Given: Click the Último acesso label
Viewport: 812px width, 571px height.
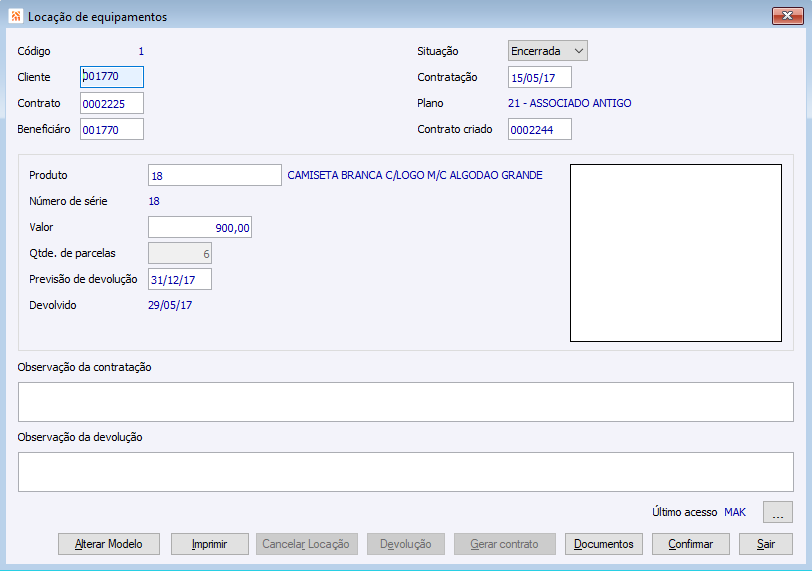Looking at the screenshot, I should [x=685, y=512].
